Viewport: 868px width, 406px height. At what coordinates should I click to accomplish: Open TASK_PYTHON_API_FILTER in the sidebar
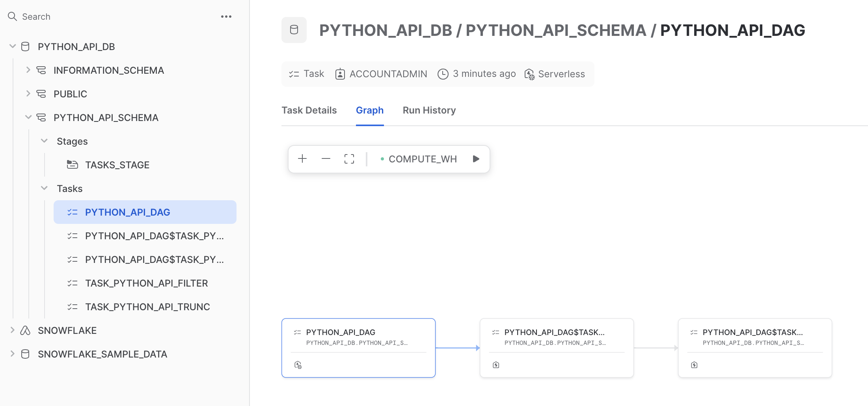tap(146, 283)
